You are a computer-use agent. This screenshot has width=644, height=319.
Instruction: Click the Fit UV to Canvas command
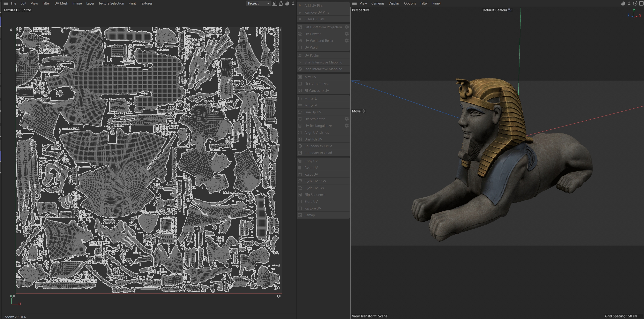[316, 84]
